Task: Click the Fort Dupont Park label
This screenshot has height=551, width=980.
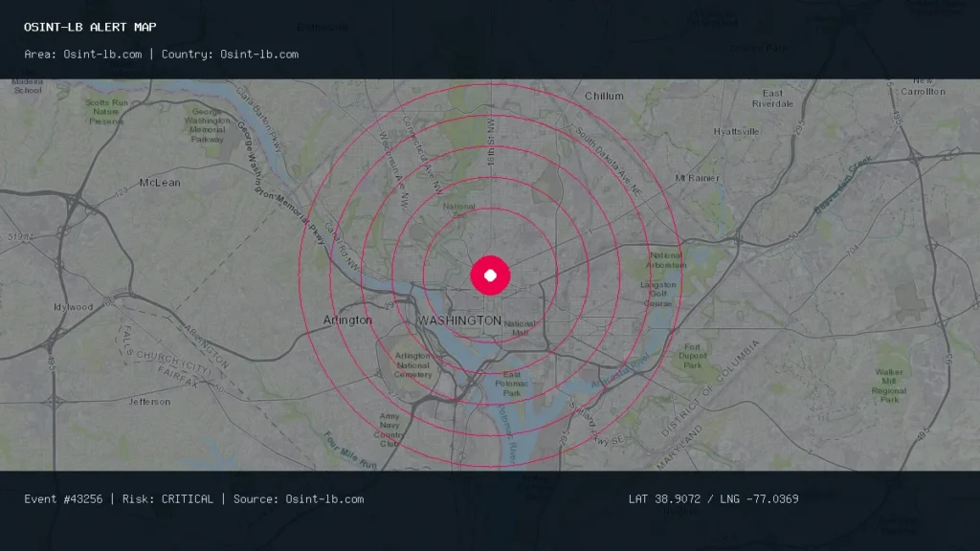Action: (693, 356)
